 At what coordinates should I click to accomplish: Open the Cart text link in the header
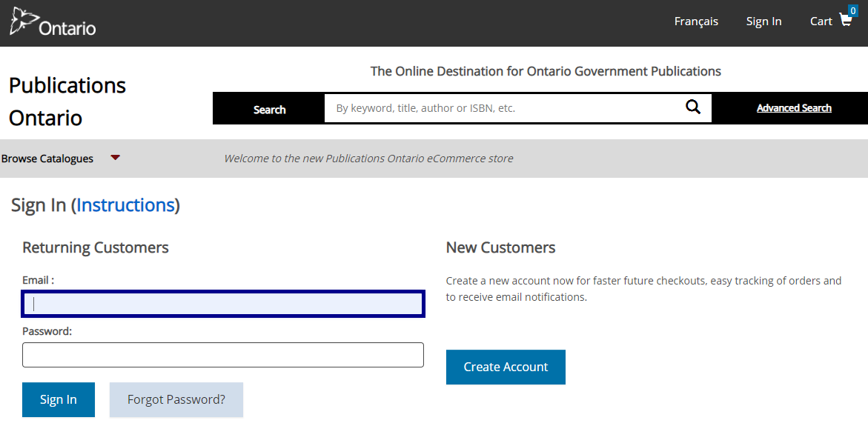(821, 21)
